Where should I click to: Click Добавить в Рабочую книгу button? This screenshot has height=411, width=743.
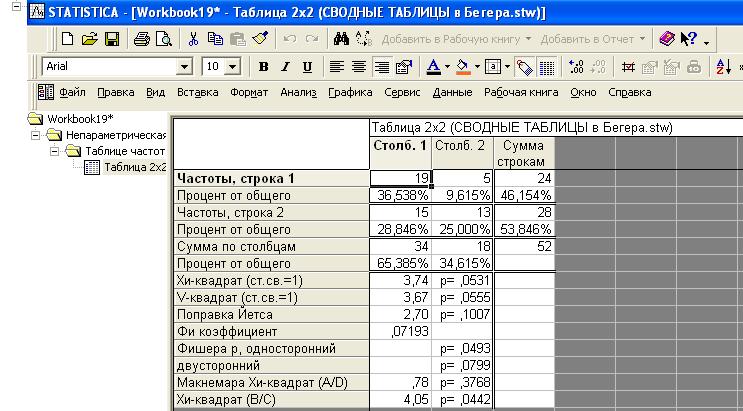point(455,39)
